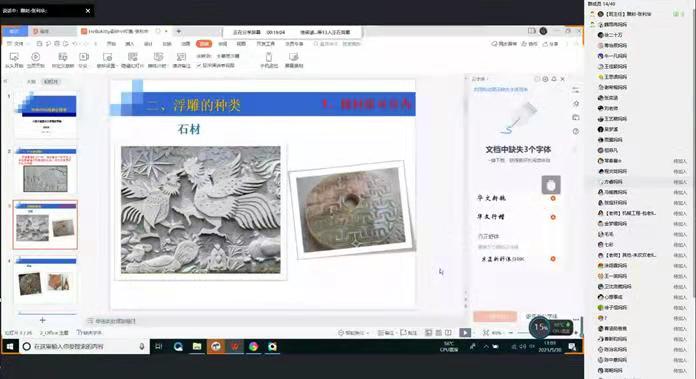The height and width of the screenshot is (379, 696).
Task: Switch to slide sorter view icon
Action: 439,333
